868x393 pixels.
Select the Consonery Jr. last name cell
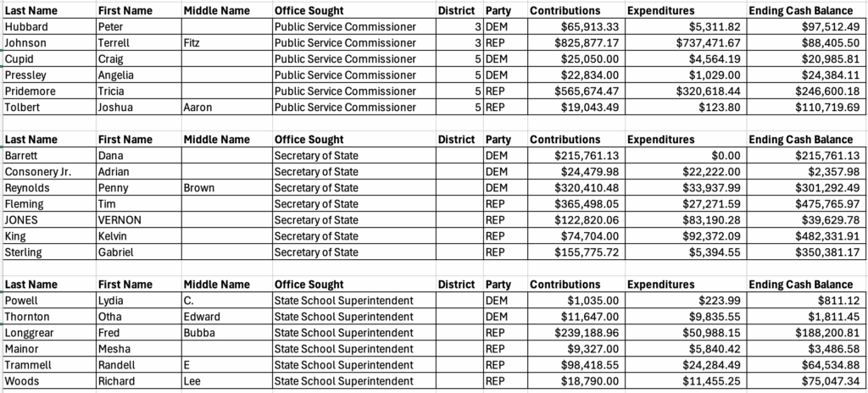coord(38,172)
